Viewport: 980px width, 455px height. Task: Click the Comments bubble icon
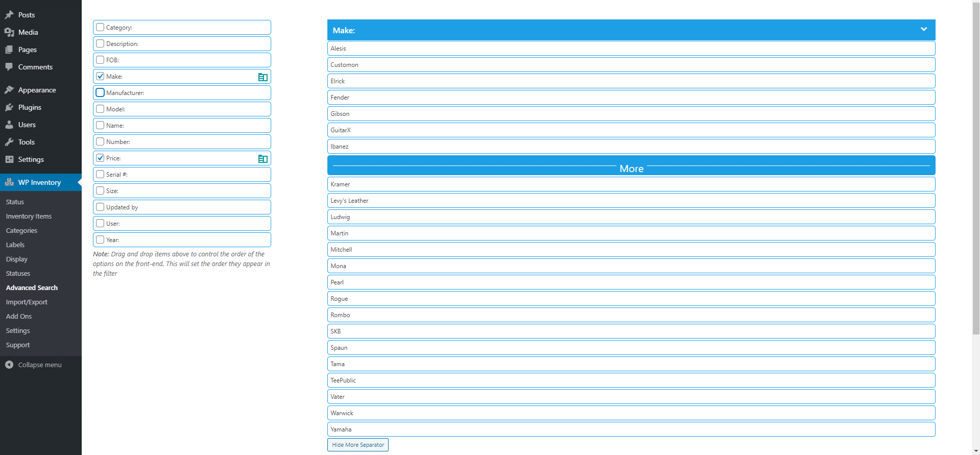[x=9, y=67]
